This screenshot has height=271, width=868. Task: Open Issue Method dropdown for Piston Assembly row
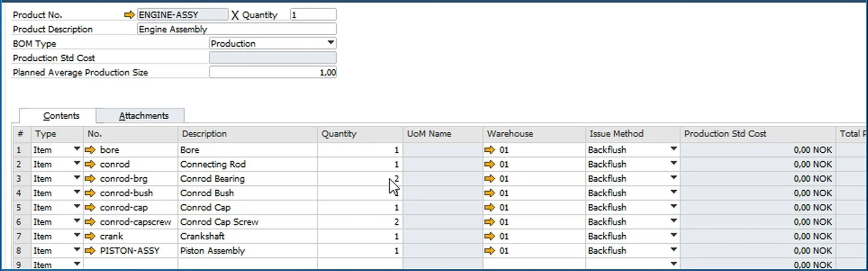click(x=673, y=250)
